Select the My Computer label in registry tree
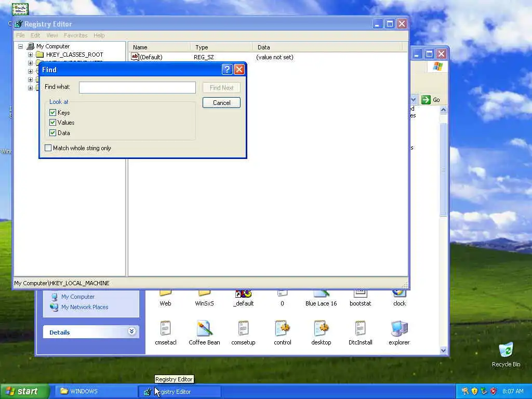Viewport: 532px width, 399px height. (53, 46)
